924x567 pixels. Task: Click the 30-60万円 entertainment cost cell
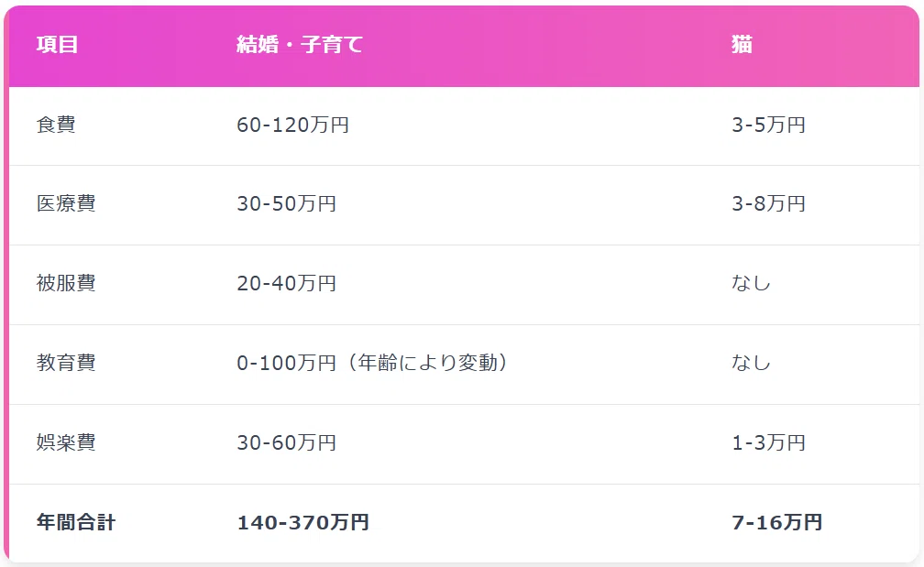point(286,442)
